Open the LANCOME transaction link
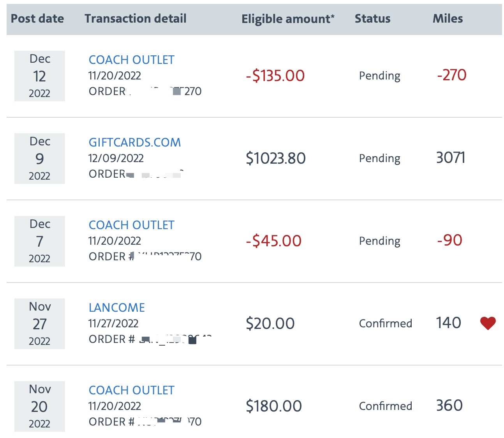This screenshot has width=504, height=438. click(117, 307)
